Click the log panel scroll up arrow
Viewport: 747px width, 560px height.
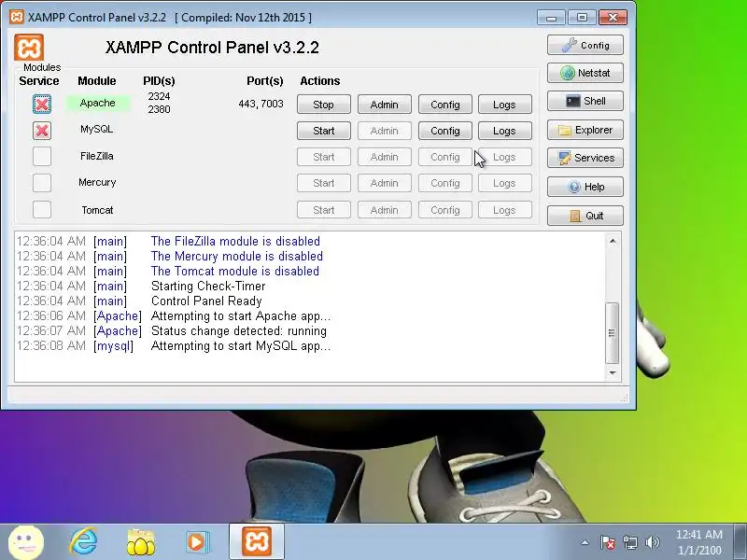click(x=613, y=241)
